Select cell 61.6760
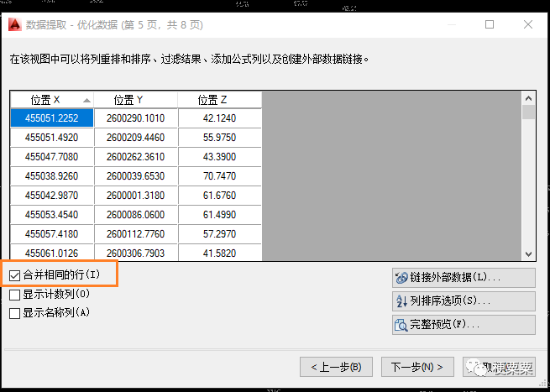 coord(219,196)
